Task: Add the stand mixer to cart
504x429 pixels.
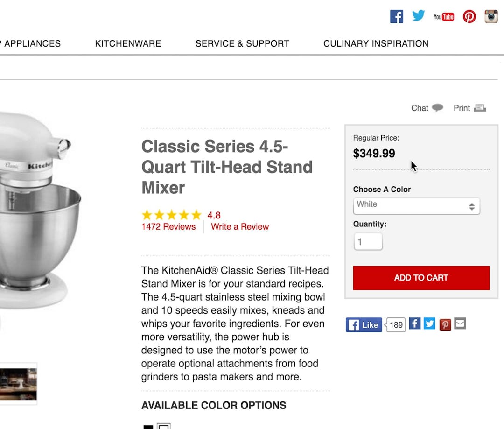Action: click(420, 278)
